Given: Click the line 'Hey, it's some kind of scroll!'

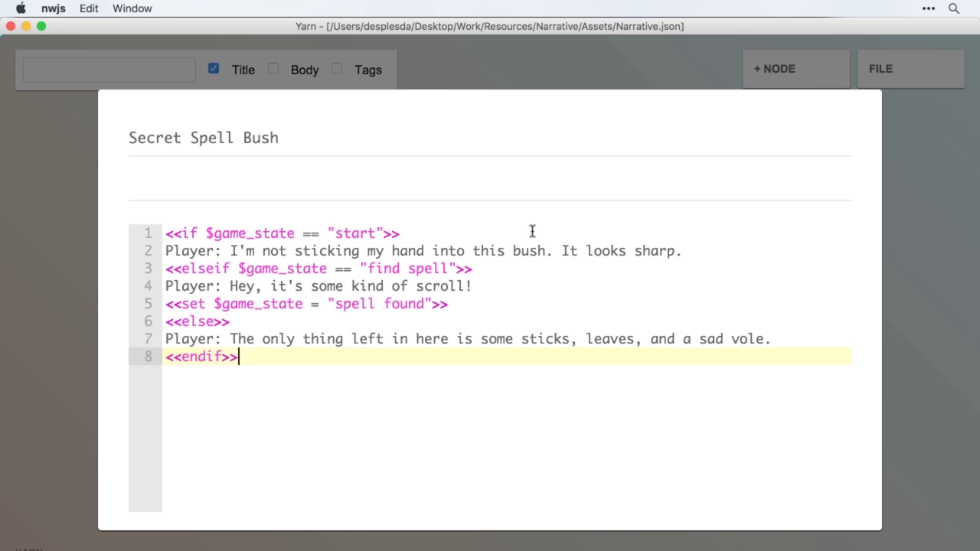Looking at the screenshot, I should [318, 286].
